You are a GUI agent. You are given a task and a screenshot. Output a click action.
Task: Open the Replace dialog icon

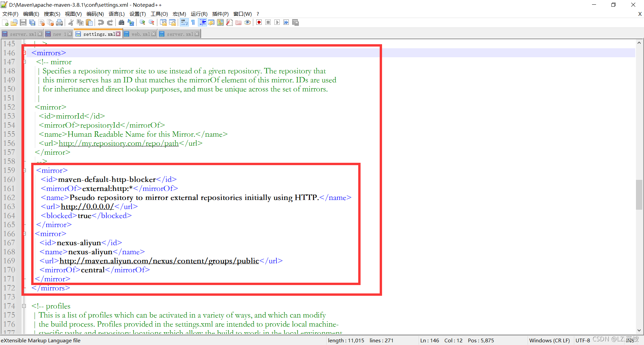tap(131, 22)
